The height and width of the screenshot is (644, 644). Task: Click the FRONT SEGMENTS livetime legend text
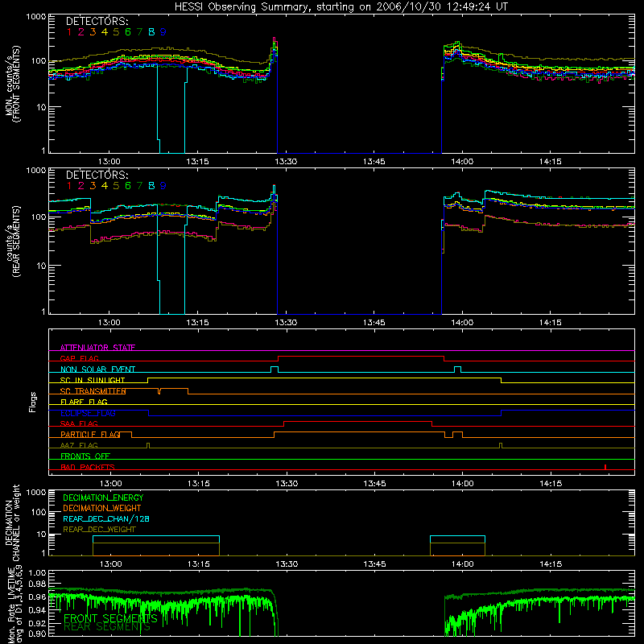coord(110,618)
